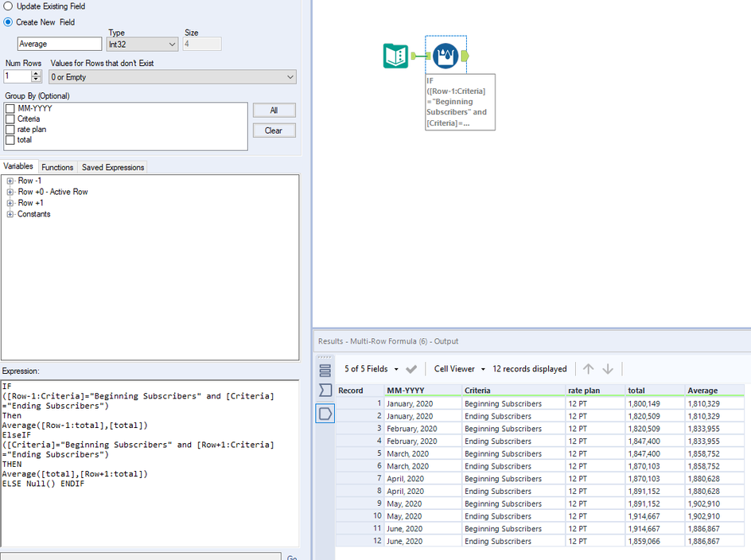Select cell 1,859,066 in June row
This screenshot has height=560, width=751.
pyautogui.click(x=656, y=542)
